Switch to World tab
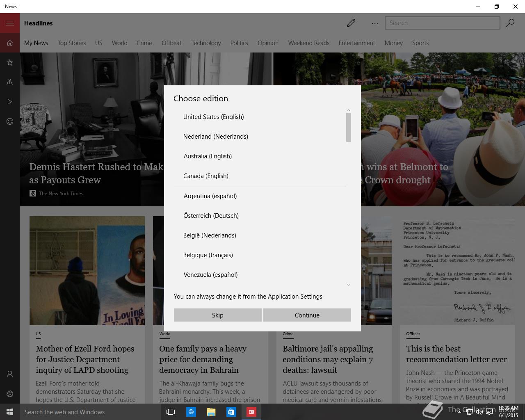This screenshot has width=525, height=420. tap(120, 43)
